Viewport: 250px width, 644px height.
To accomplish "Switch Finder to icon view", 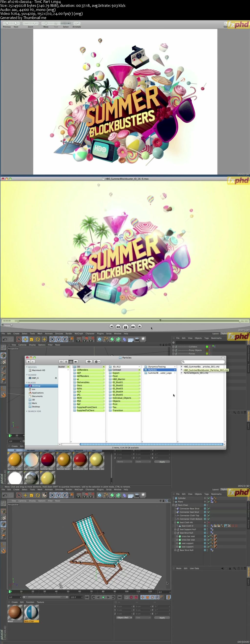I will point(61,362).
